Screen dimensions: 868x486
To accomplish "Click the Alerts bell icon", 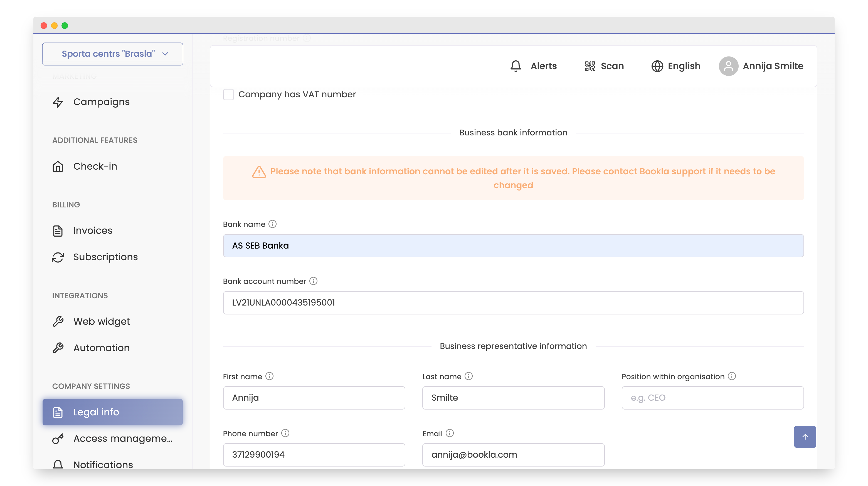I will [516, 66].
